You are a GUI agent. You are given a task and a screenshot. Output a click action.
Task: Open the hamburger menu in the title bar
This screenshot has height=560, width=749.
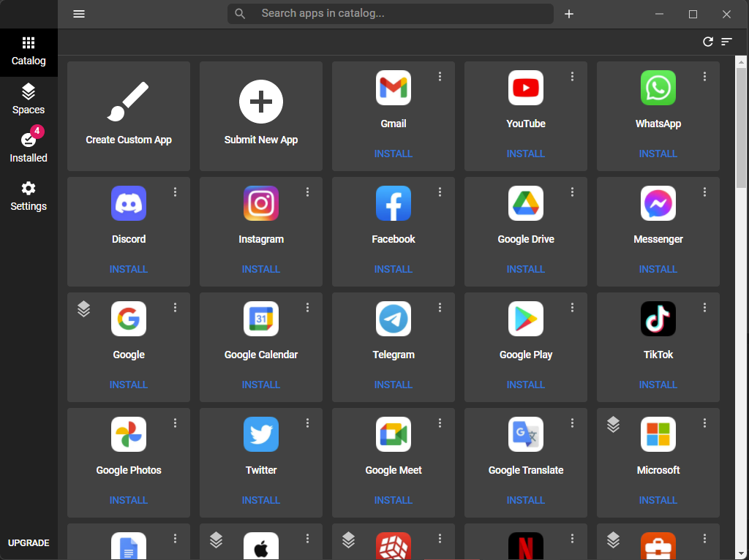point(79,14)
